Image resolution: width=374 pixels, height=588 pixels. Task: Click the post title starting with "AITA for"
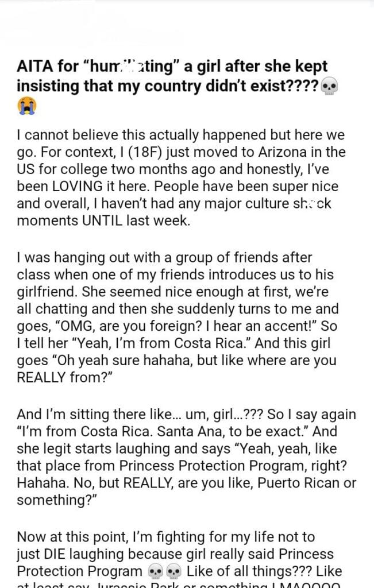tap(172, 76)
